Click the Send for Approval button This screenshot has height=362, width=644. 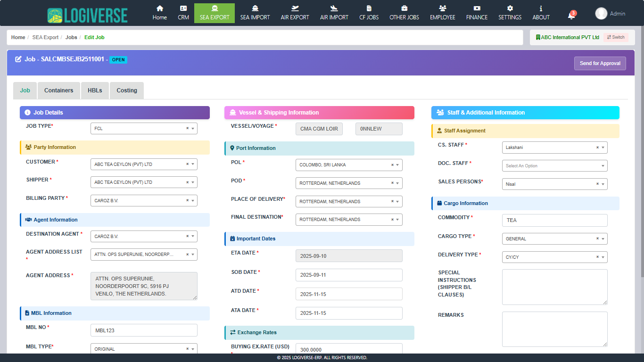[x=600, y=63]
